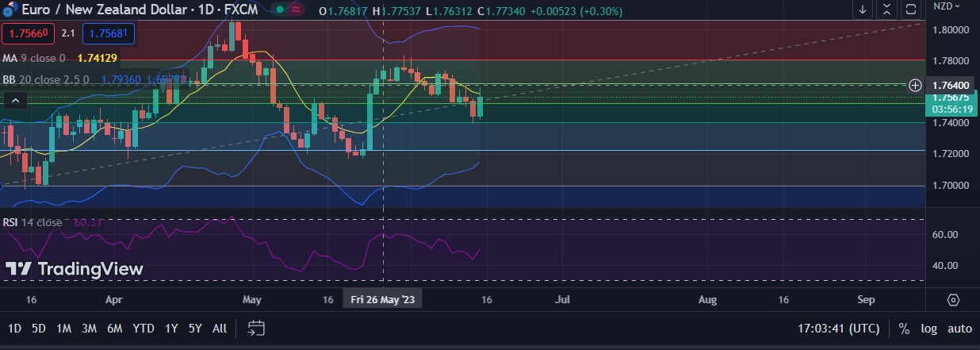This screenshot has width=980, height=350.
Task: Click the Aug label on time axis
Action: tap(707, 300)
